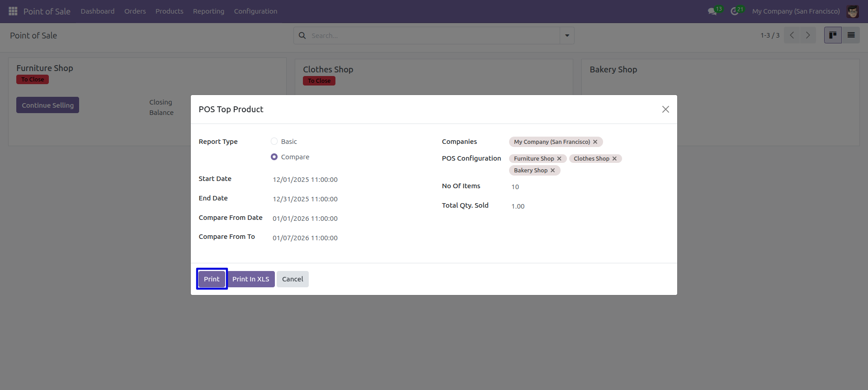
Task: Close the POS Top Product dialog
Action: pos(665,109)
